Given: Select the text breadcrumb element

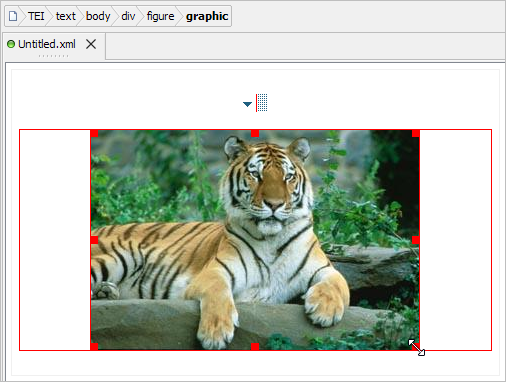Looking at the screenshot, I should [x=66, y=16].
